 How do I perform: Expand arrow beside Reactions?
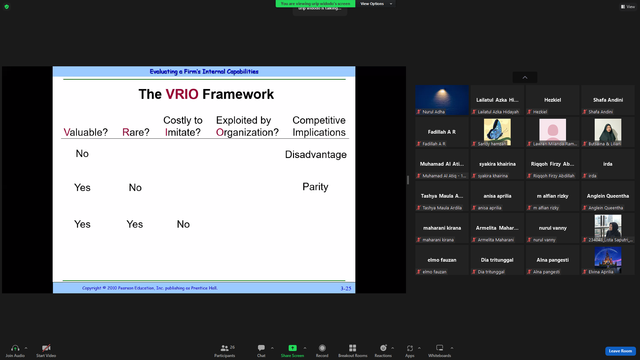click(x=393, y=348)
